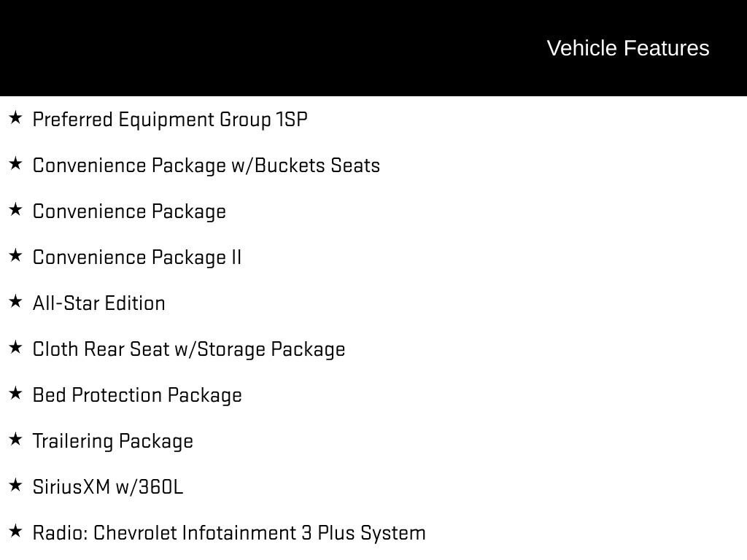Click the star next to Radio: Chevrolet Infotainment

click(x=15, y=531)
